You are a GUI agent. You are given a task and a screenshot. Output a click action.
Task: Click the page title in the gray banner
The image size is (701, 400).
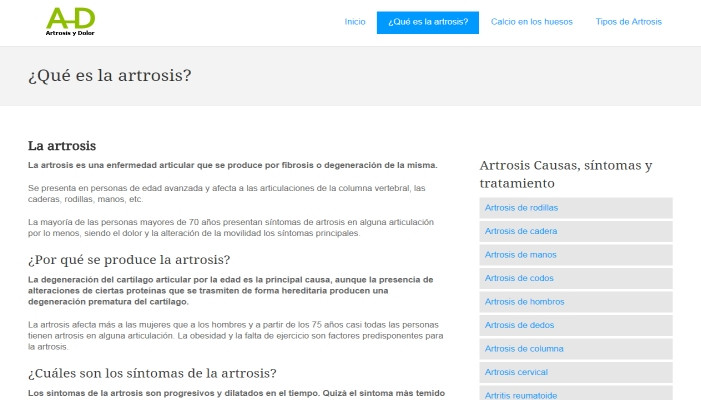[x=110, y=76]
